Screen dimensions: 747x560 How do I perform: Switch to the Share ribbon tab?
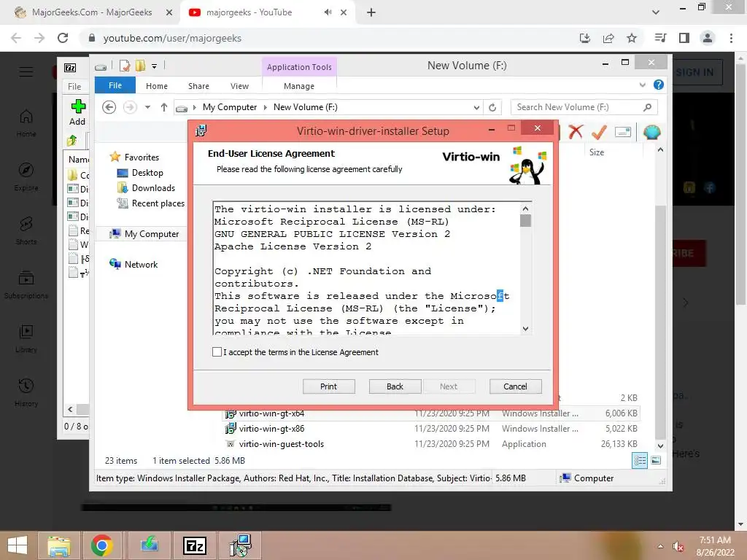198,86
